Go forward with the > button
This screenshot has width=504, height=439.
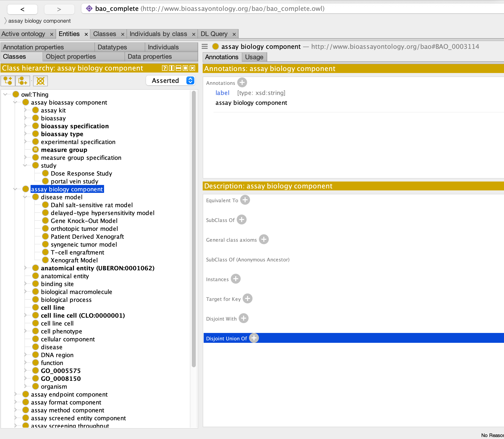click(x=59, y=9)
